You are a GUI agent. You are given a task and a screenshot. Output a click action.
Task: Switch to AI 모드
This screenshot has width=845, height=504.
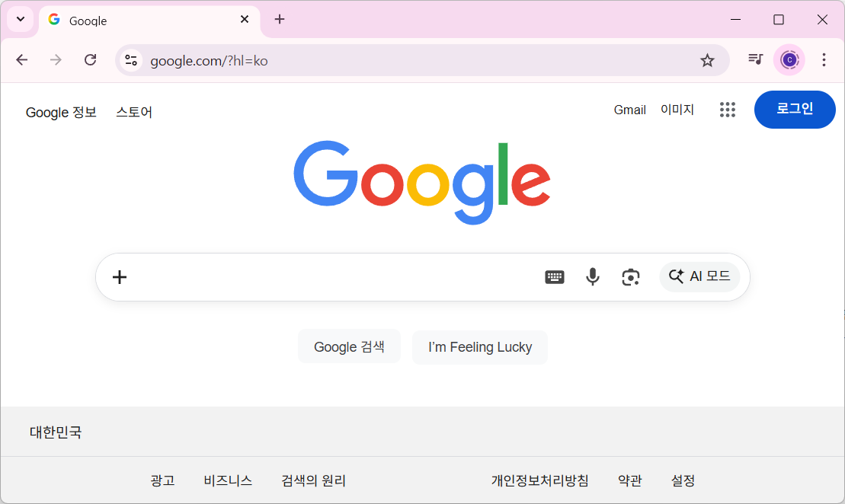tap(699, 277)
